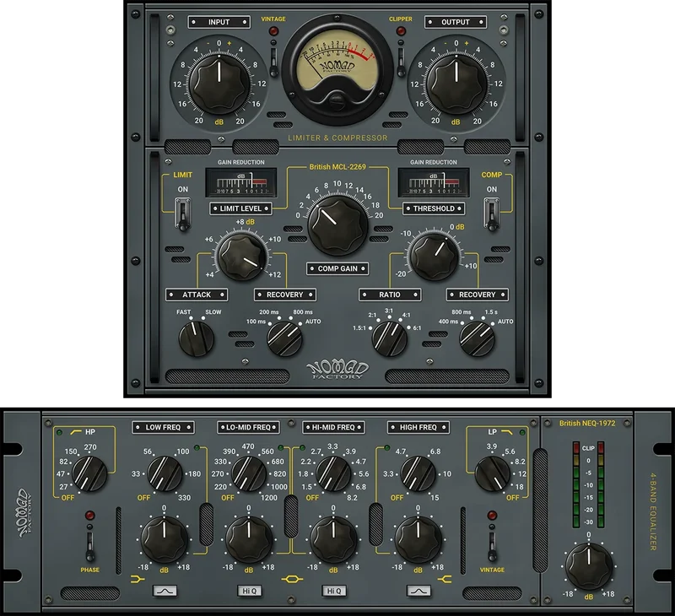The image size is (675, 616).
Task: Click the ATTACK label plate
Action: click(197, 294)
